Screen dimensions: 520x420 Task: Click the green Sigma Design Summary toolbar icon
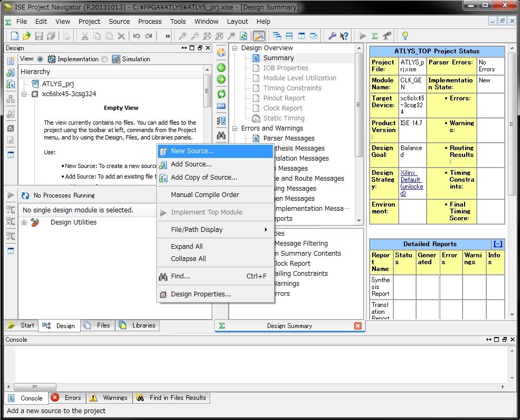(x=375, y=36)
